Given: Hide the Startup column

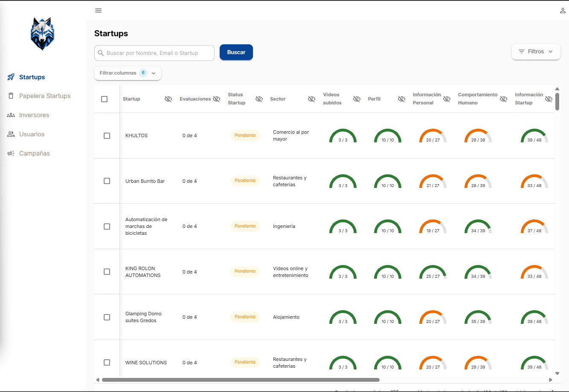Looking at the screenshot, I should tap(168, 99).
